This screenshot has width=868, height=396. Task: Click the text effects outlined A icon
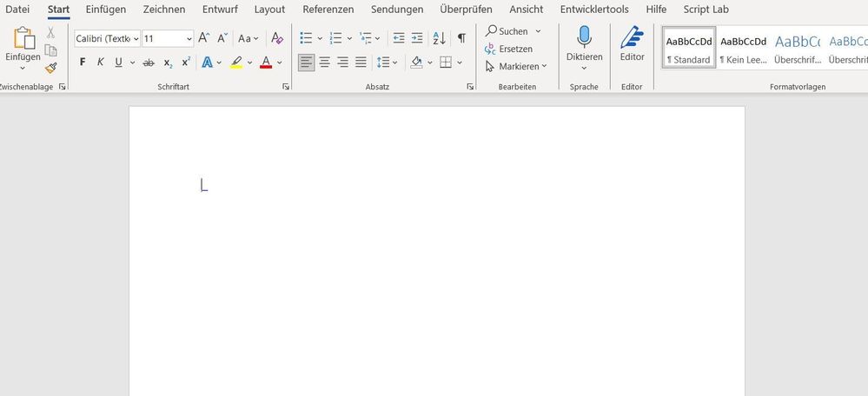click(207, 63)
